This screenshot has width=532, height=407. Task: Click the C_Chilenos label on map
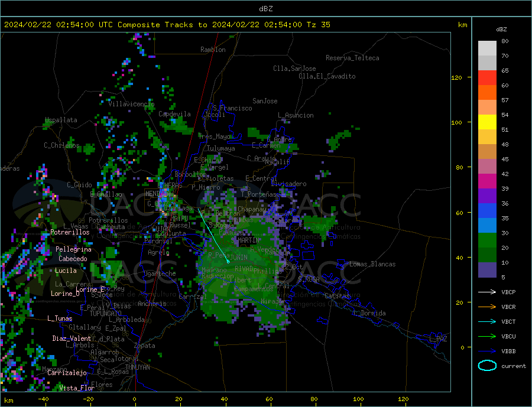pos(61,145)
